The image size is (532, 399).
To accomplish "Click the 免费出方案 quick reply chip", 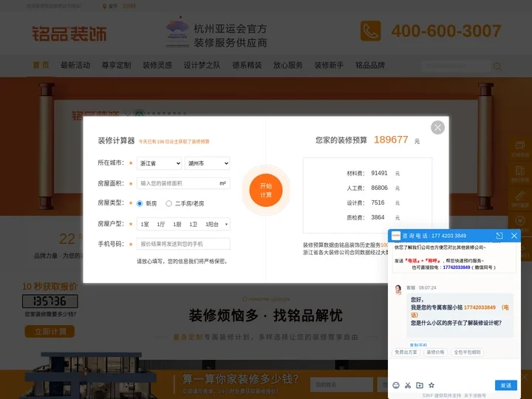I will [406, 352].
